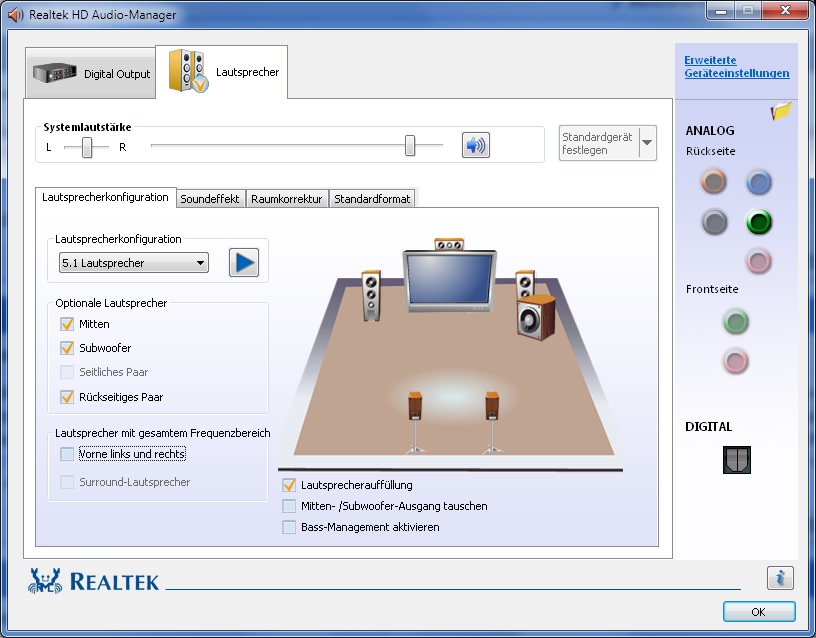Click the pink front panel jack
The width and height of the screenshot is (816, 638).
coord(736,361)
